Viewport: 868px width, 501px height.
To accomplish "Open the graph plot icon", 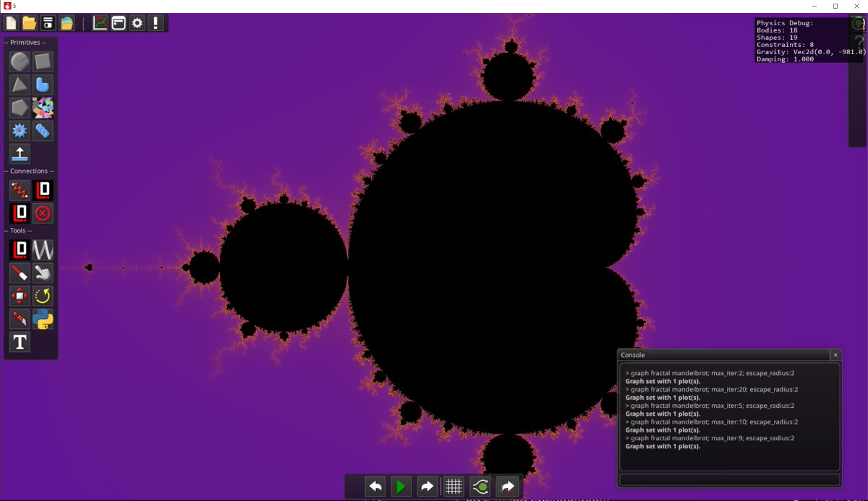I will point(101,23).
